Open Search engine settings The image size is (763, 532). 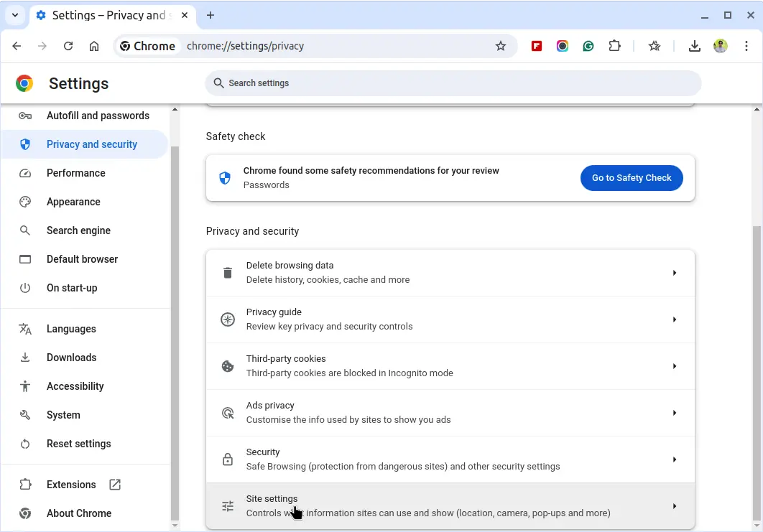(84, 230)
